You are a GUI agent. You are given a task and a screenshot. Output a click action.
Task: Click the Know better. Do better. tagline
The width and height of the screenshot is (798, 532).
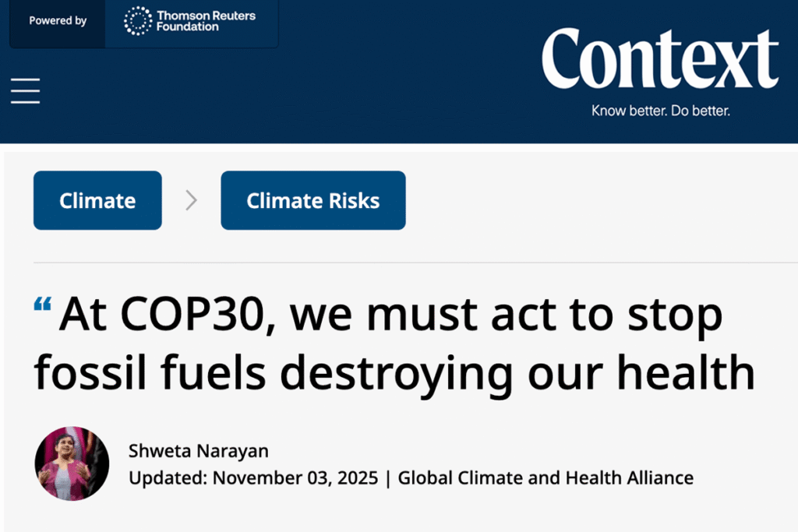point(660,111)
